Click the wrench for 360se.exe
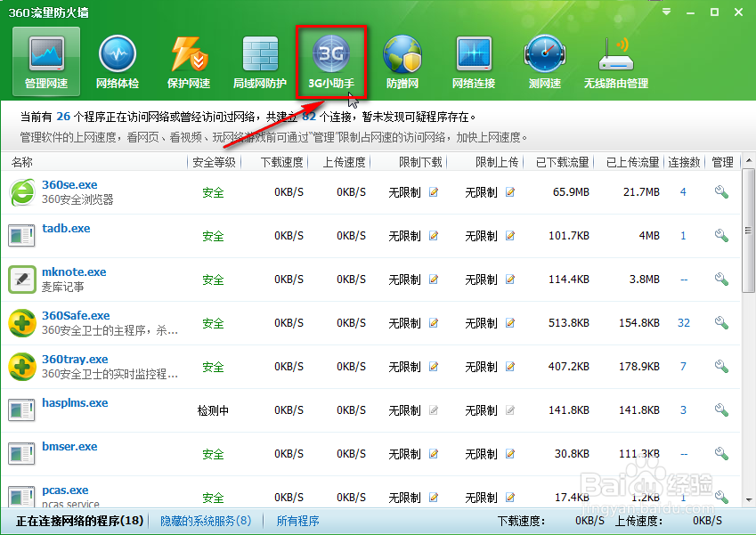Screen dimensions: 756x535 click(x=721, y=191)
